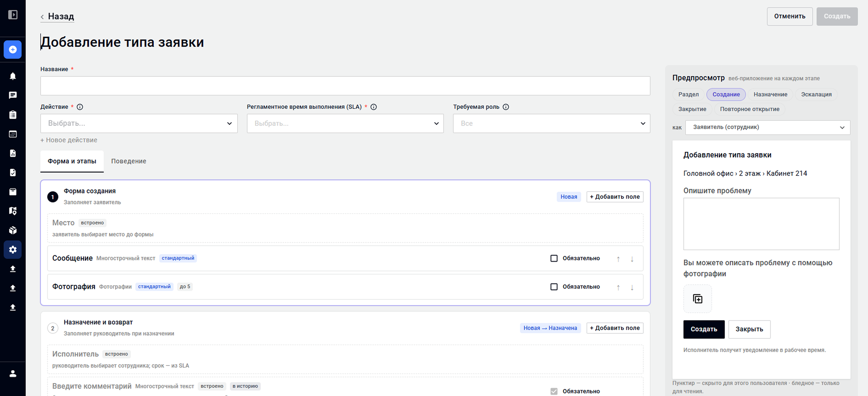
Task: Open the map location sidebar icon
Action: click(x=13, y=211)
